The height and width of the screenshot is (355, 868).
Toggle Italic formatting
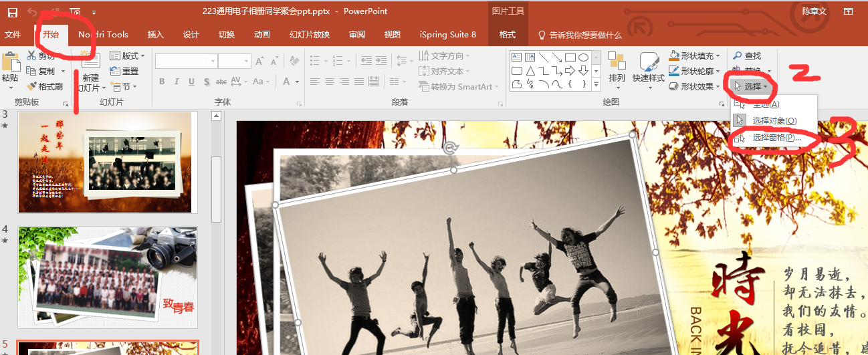[x=177, y=82]
